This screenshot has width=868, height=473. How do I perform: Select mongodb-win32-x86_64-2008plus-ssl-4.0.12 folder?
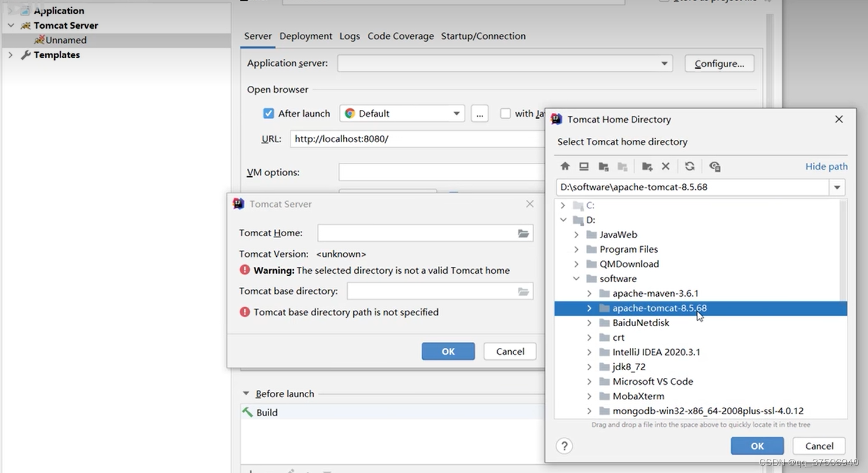click(x=701, y=411)
